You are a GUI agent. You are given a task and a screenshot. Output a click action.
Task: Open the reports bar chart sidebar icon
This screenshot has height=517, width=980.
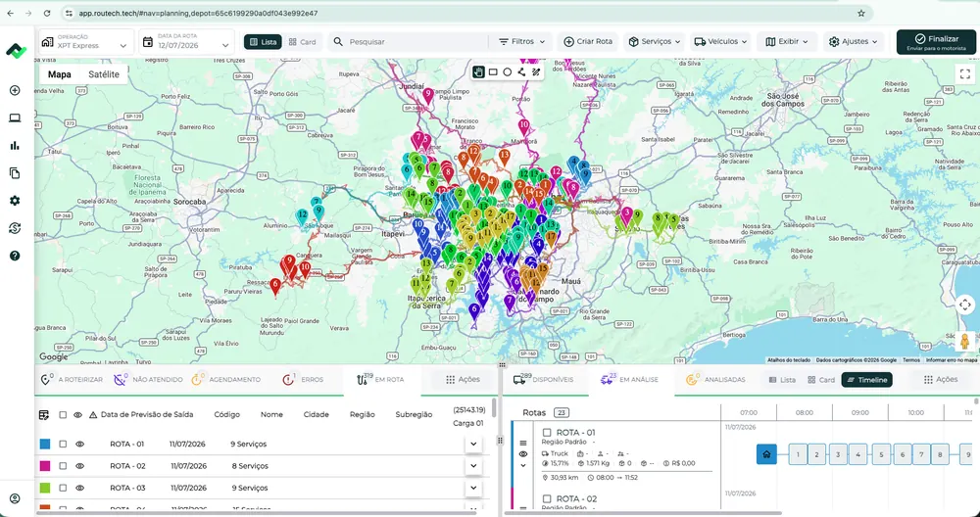(15, 146)
